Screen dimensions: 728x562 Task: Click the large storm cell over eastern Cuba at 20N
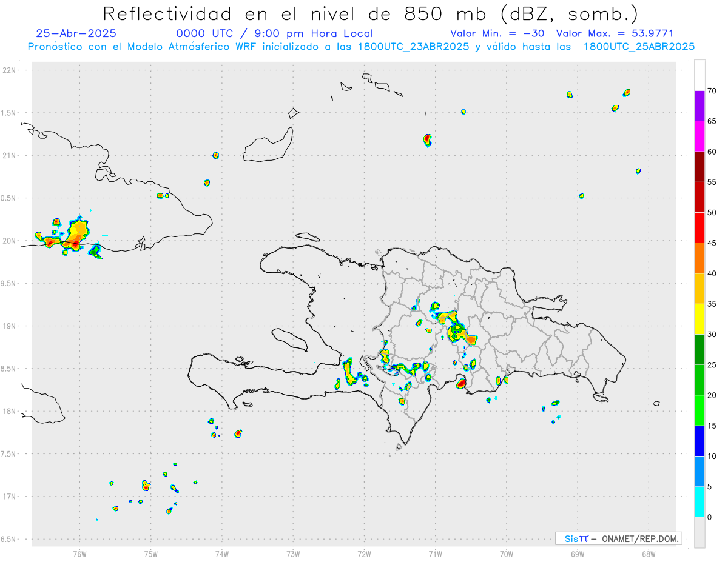point(75,235)
